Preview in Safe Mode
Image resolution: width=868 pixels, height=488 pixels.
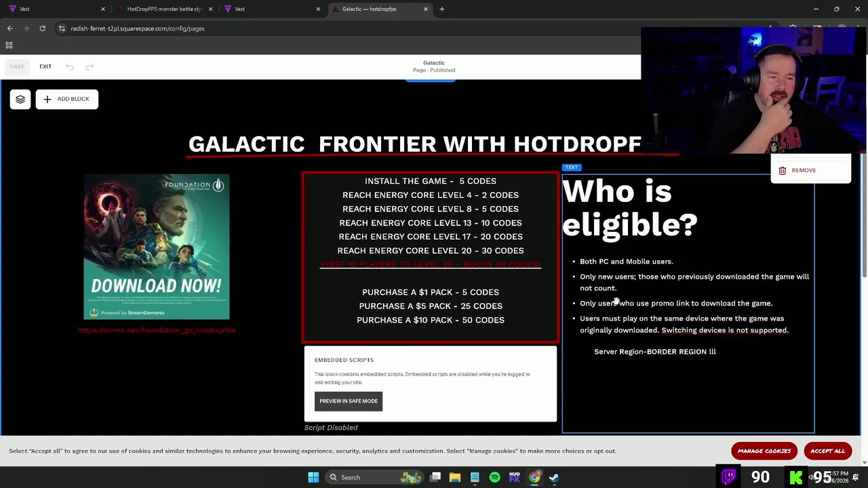(349, 401)
